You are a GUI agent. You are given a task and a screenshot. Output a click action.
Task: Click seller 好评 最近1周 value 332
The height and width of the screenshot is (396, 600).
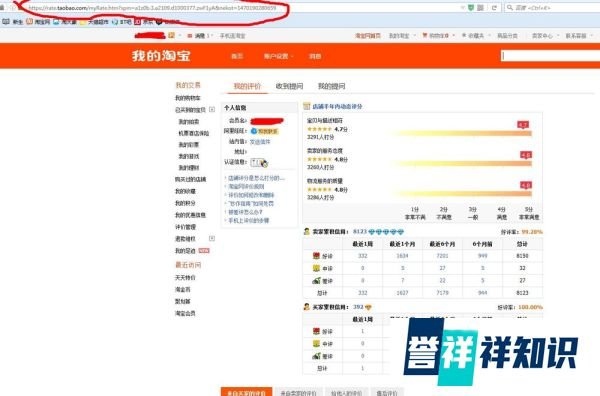tap(362, 256)
